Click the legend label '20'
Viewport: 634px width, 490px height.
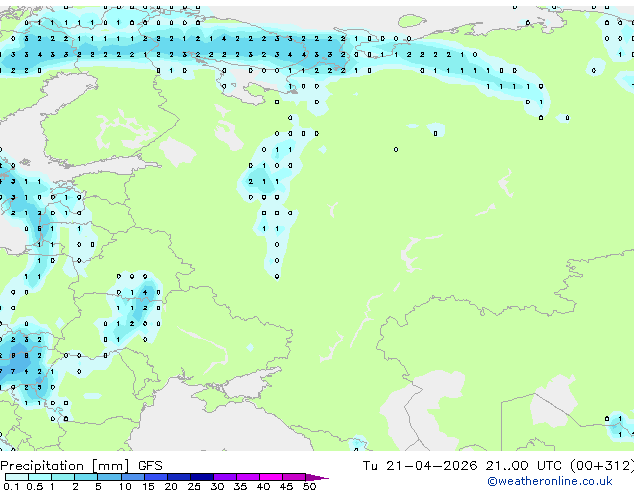(x=171, y=486)
